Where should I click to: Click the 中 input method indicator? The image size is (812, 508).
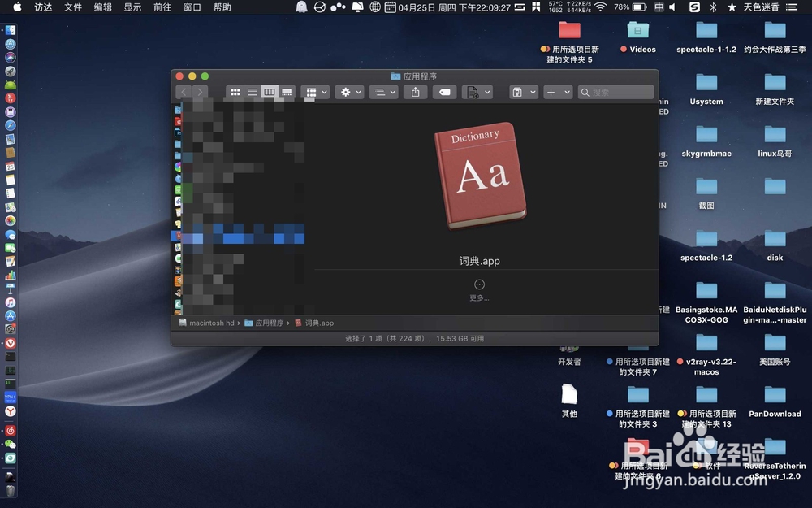pyautogui.click(x=659, y=7)
